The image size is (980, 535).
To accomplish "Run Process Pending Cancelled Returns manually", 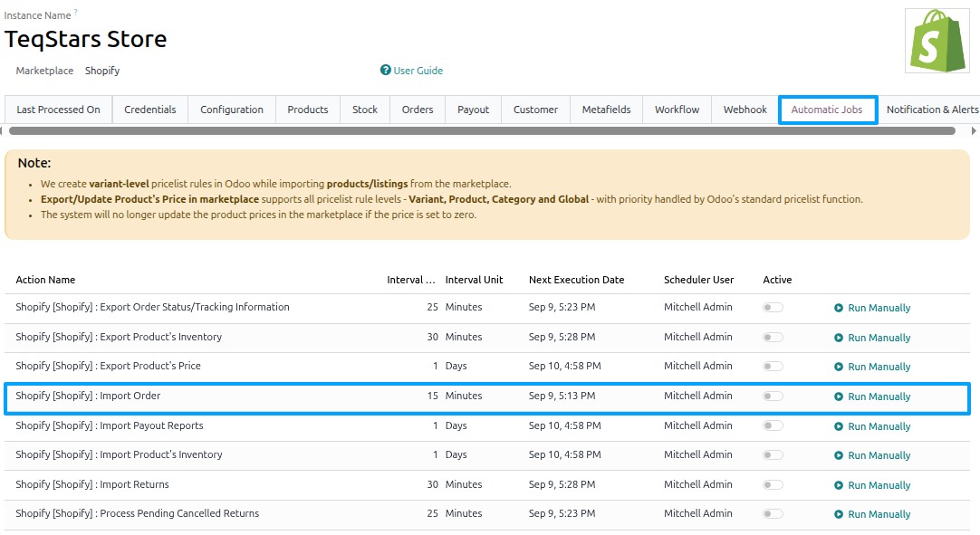I will pyautogui.click(x=872, y=514).
